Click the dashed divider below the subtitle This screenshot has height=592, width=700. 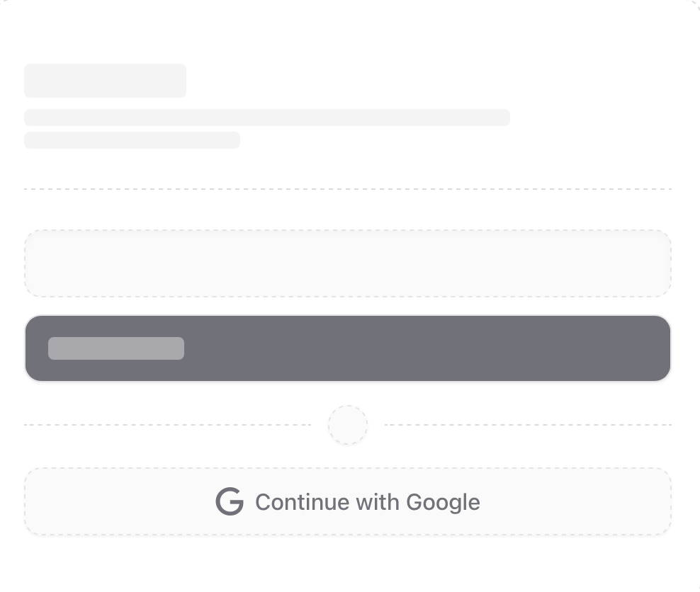coord(347,189)
